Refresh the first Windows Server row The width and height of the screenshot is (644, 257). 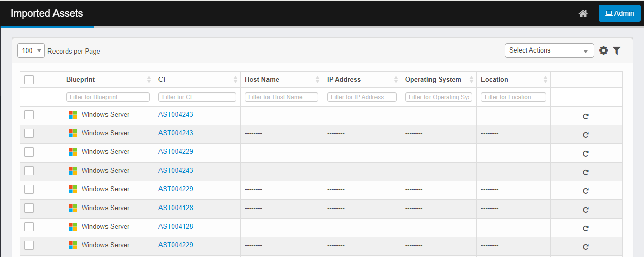point(586,116)
